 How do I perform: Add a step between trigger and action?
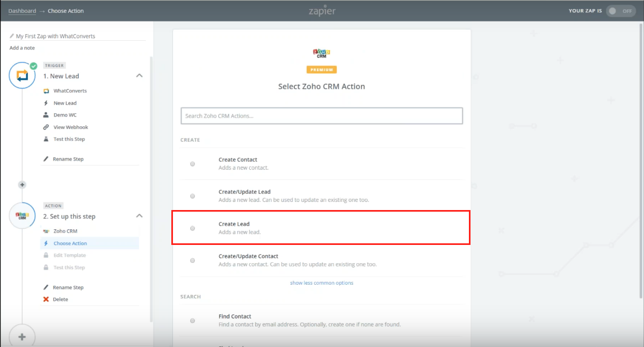[x=22, y=185]
